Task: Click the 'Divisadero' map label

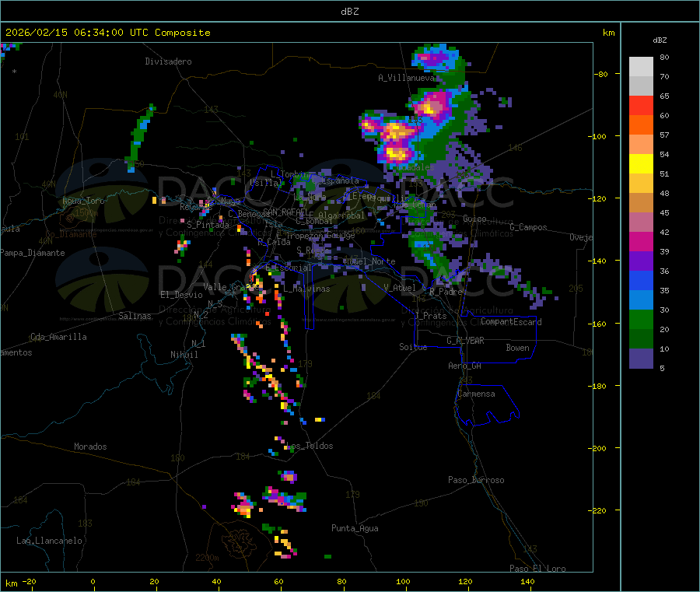Action: 168,61
